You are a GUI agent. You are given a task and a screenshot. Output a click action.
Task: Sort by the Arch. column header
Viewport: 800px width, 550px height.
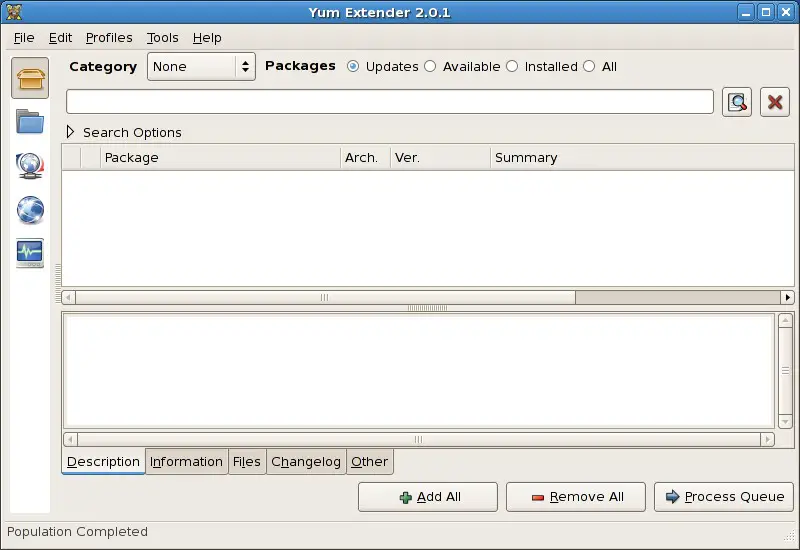coord(365,158)
